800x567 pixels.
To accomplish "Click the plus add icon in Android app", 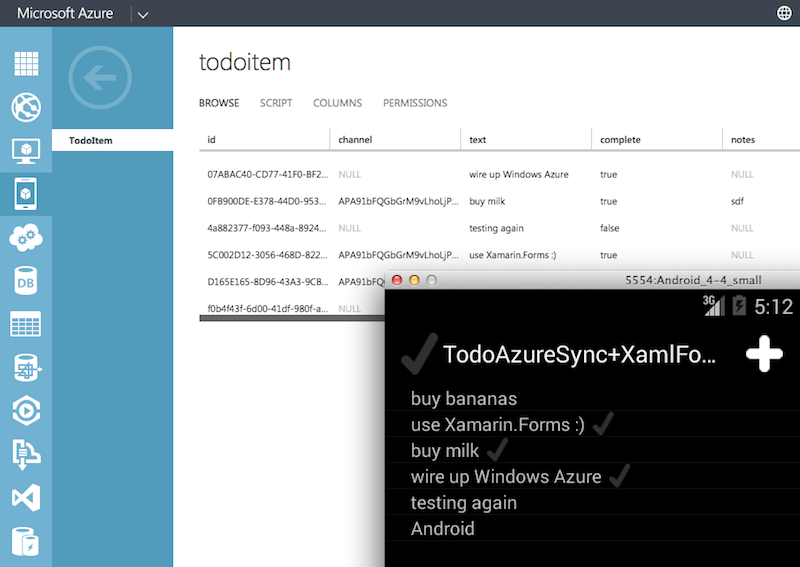I will [764, 354].
